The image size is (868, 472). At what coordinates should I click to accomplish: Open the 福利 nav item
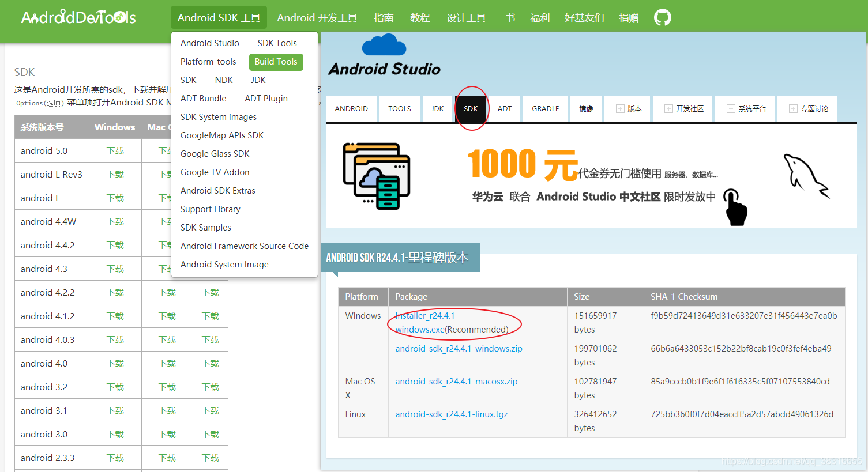[540, 18]
